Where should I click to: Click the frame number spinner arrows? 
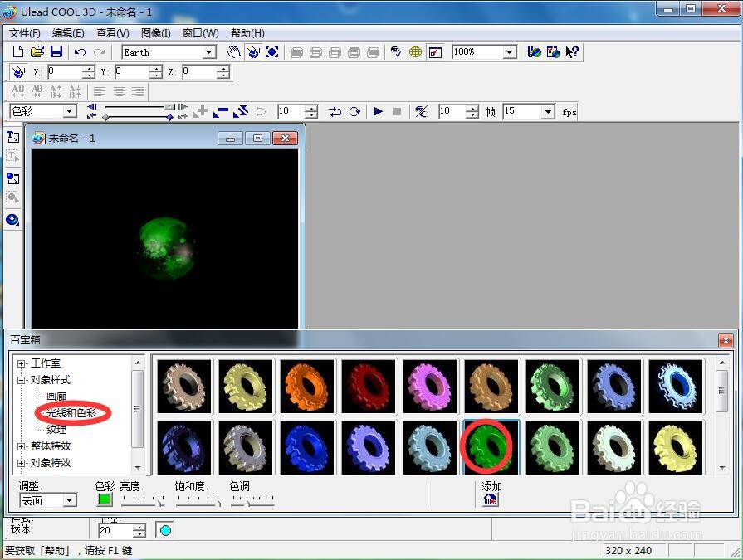[311, 112]
